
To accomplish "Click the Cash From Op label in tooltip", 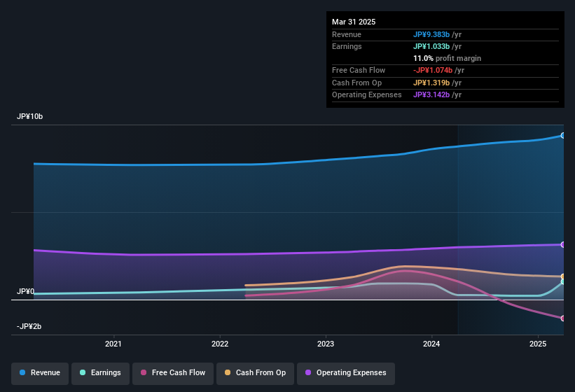I will tap(356, 83).
